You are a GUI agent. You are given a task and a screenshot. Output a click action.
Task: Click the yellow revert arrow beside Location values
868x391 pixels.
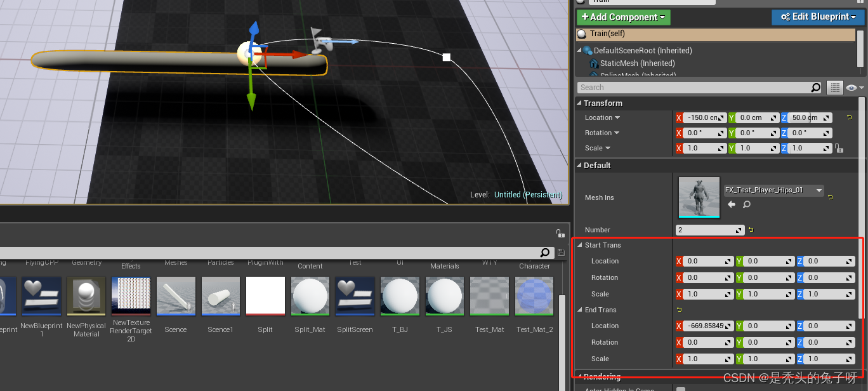click(x=849, y=117)
